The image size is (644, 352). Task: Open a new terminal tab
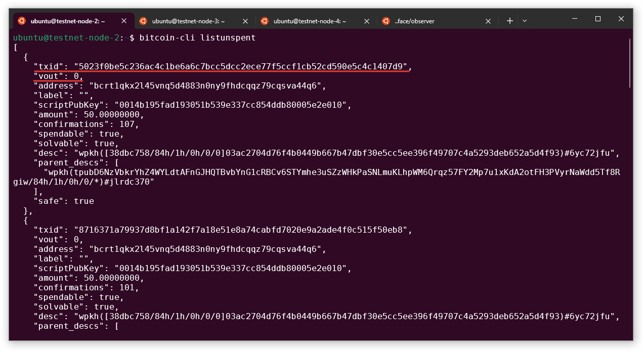[510, 21]
